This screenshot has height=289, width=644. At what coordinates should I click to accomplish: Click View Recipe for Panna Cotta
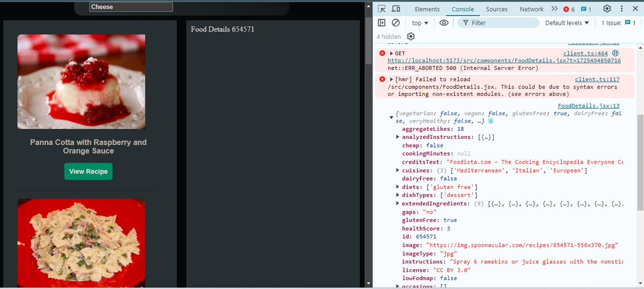[89, 172]
